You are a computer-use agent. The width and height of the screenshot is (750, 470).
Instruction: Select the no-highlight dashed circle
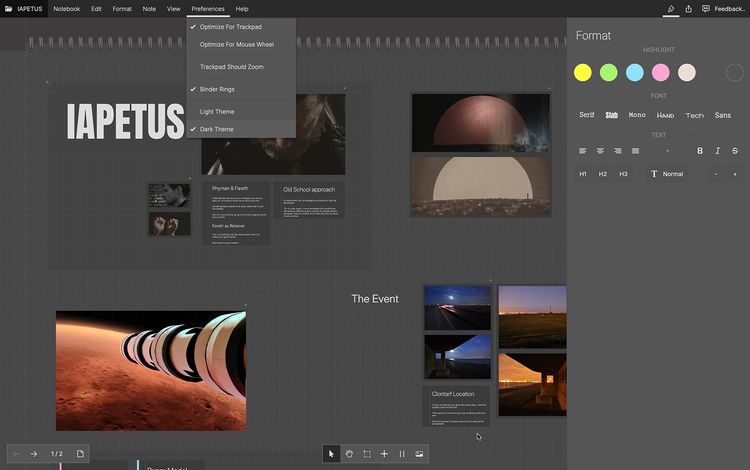click(735, 73)
